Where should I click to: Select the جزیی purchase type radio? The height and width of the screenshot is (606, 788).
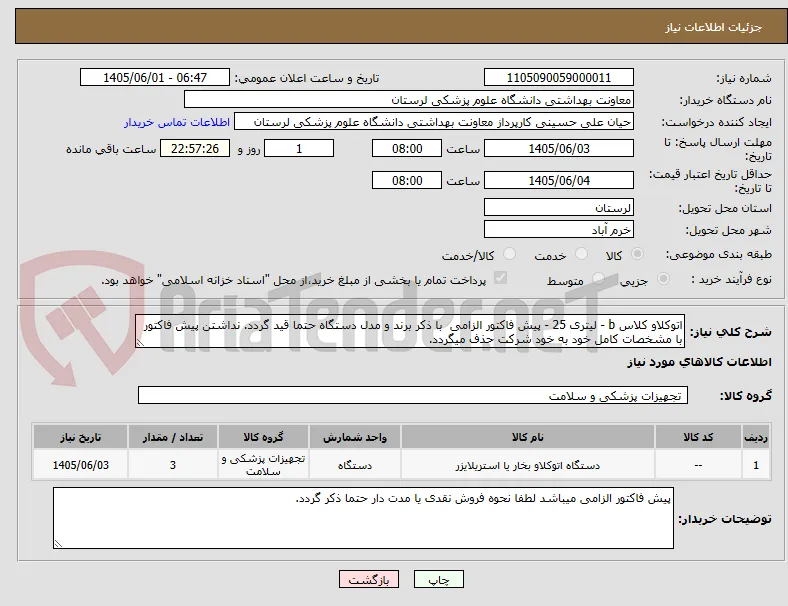coord(663,279)
